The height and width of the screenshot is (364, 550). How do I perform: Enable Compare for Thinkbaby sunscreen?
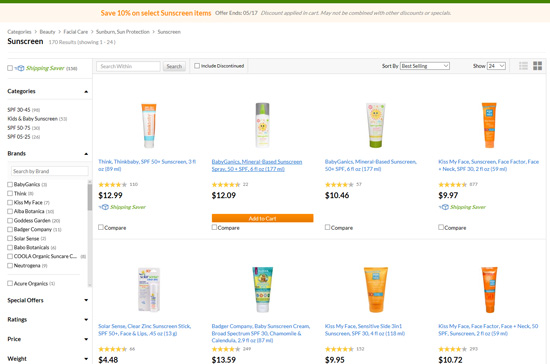[101, 227]
